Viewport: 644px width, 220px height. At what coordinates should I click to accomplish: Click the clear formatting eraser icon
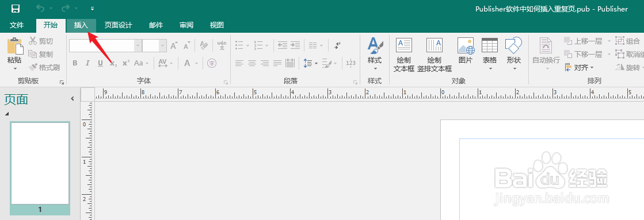tap(204, 45)
